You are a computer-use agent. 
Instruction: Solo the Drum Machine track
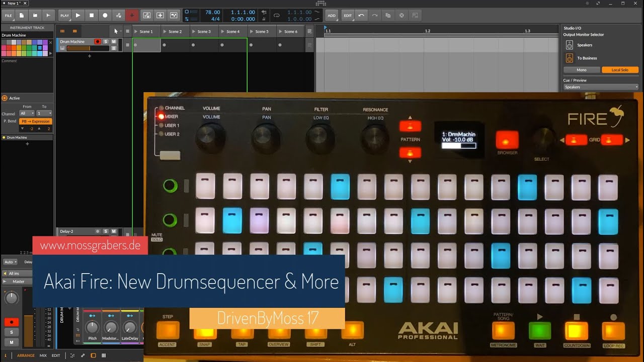[106, 42]
